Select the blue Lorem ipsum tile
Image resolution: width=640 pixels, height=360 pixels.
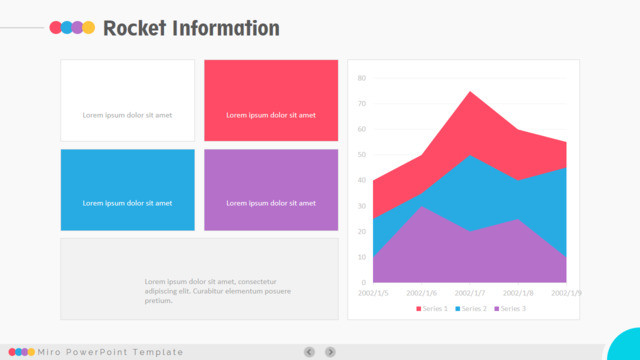coord(128,190)
